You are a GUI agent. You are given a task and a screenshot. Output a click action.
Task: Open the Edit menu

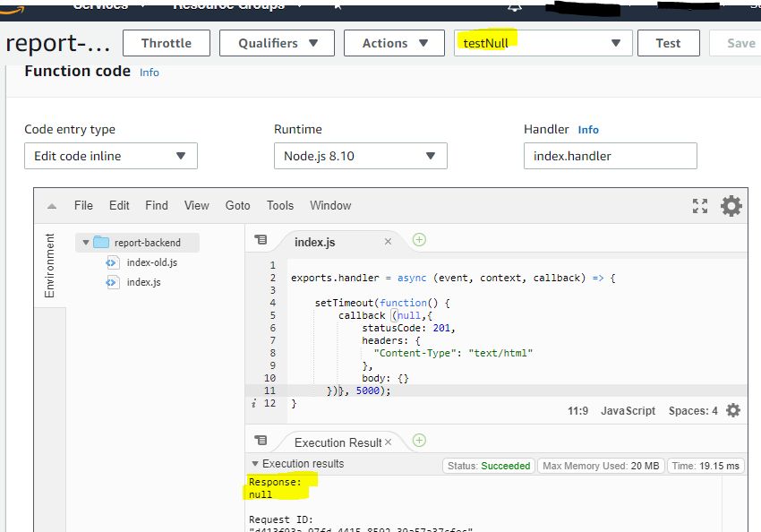pyautogui.click(x=119, y=205)
